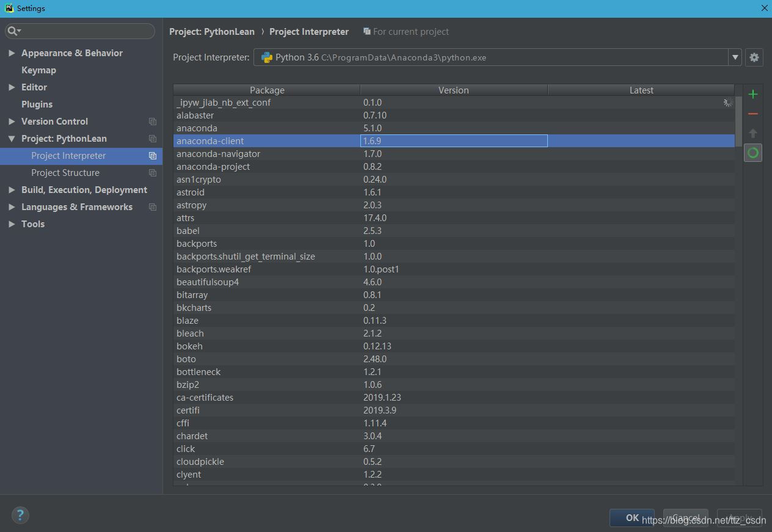This screenshot has height=532, width=772.
Task: Expand Build, Execution, Deployment section
Action: pos(12,190)
